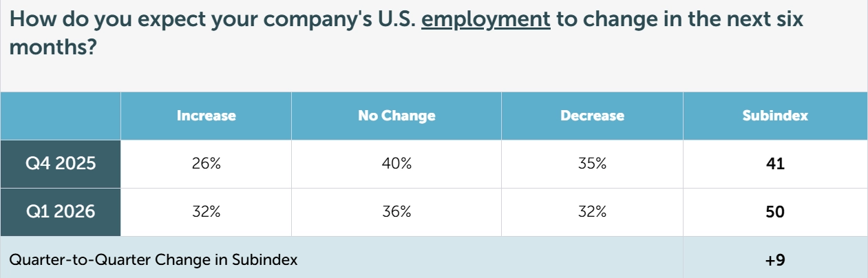
Task: Click the Q4 2025 No Change value 40%
Action: (x=396, y=164)
